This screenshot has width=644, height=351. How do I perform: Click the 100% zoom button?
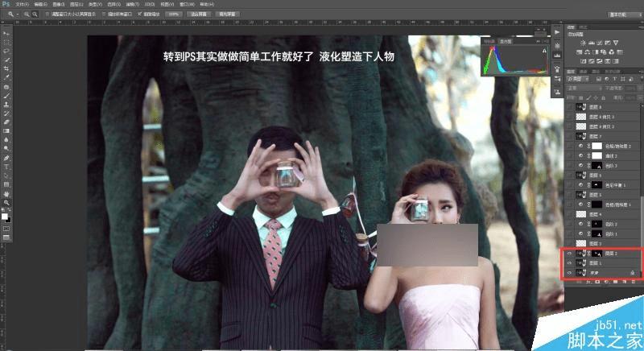tap(174, 14)
